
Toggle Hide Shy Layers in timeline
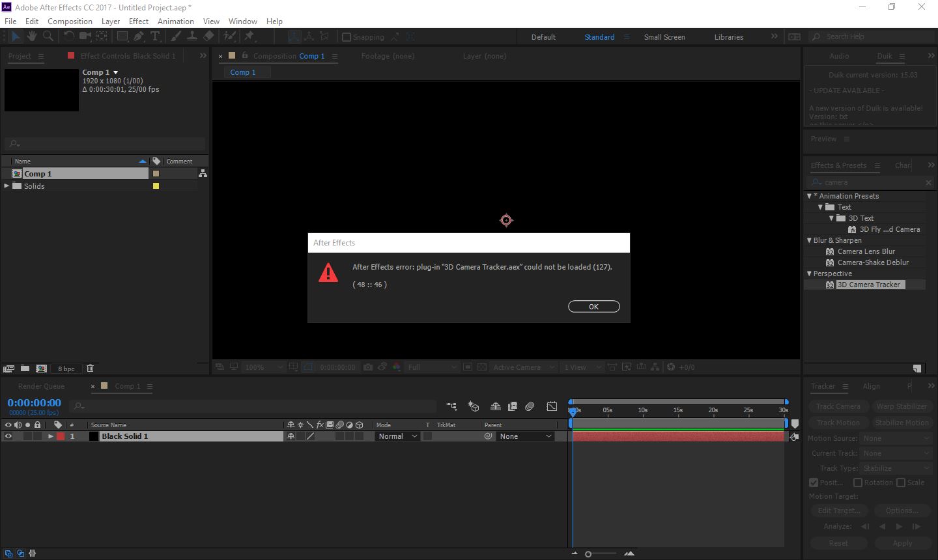[495, 406]
